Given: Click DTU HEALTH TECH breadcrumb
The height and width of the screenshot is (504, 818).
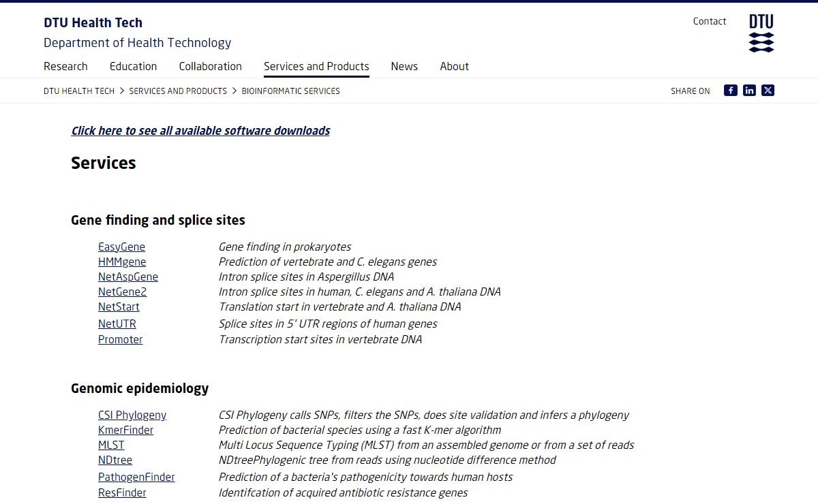Looking at the screenshot, I should click(79, 91).
